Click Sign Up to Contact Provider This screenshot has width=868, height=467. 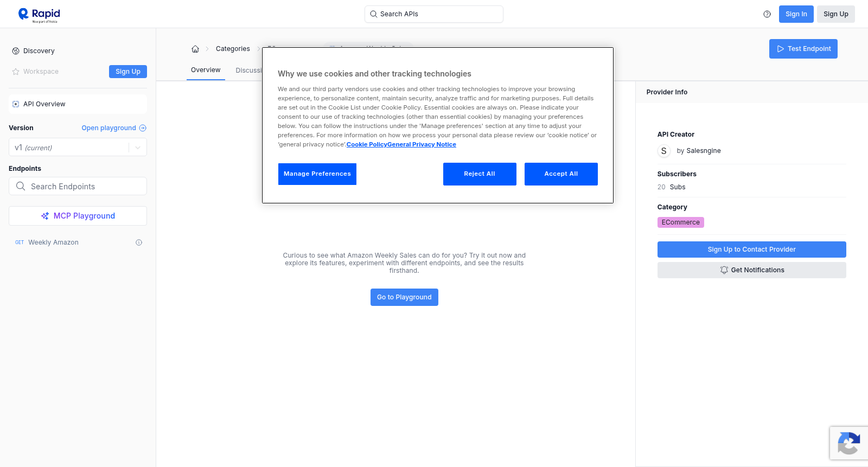coord(751,250)
